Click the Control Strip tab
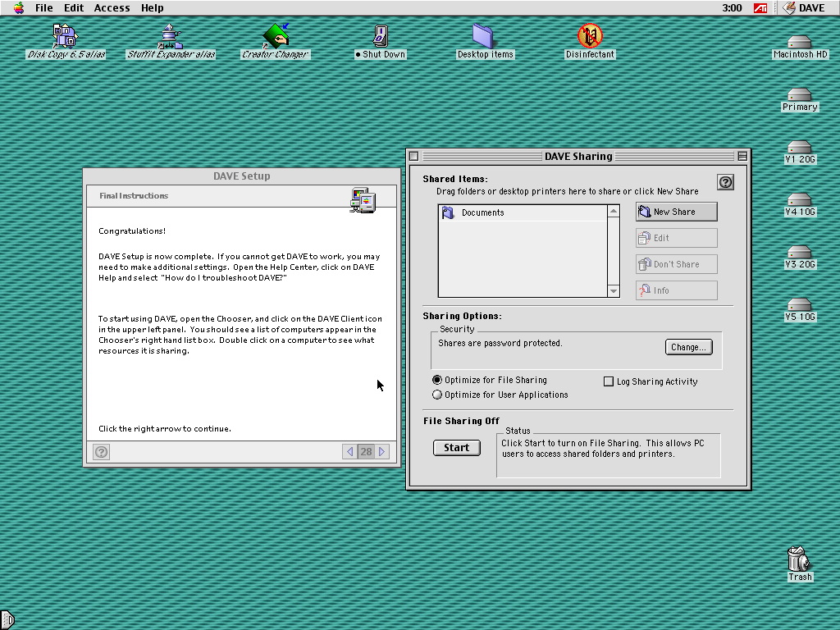Screen dimensions: 840x630 (7, 620)
